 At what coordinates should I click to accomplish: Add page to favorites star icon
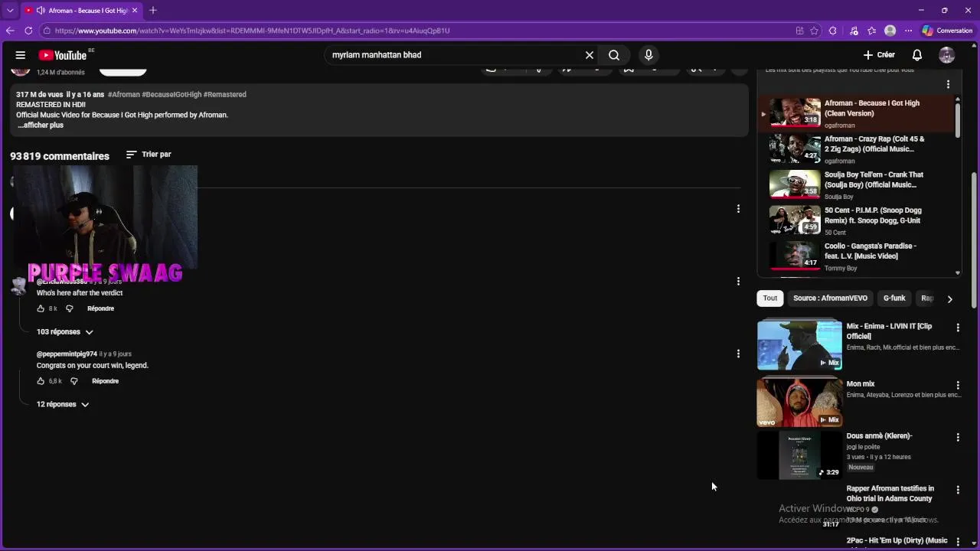coord(814,31)
